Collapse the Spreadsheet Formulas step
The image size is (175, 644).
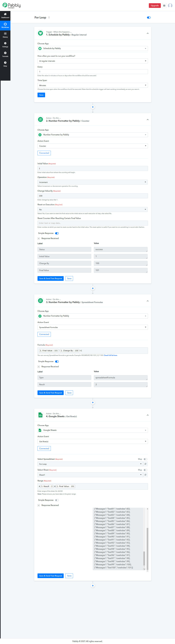[x=148, y=301]
